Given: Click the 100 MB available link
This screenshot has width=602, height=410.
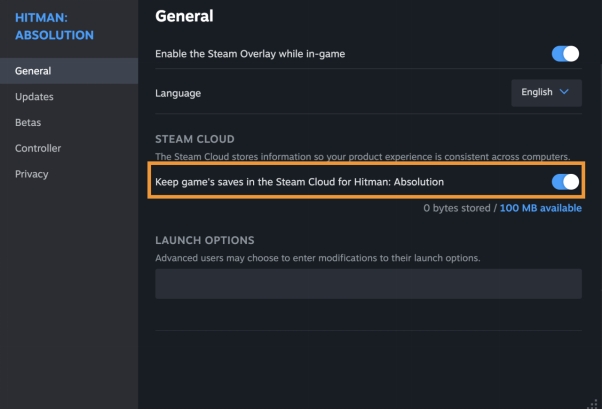Looking at the screenshot, I should [x=541, y=208].
